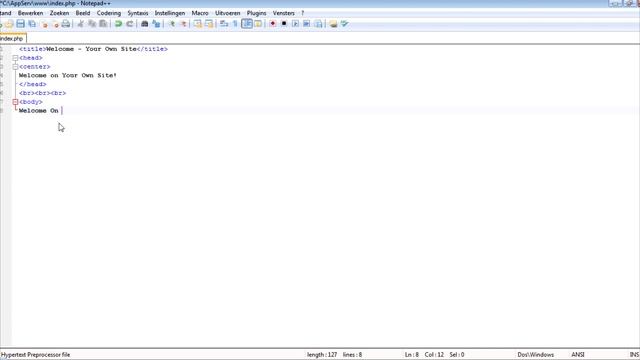Toggle the indent guide toolbar icon

[x=247, y=24]
